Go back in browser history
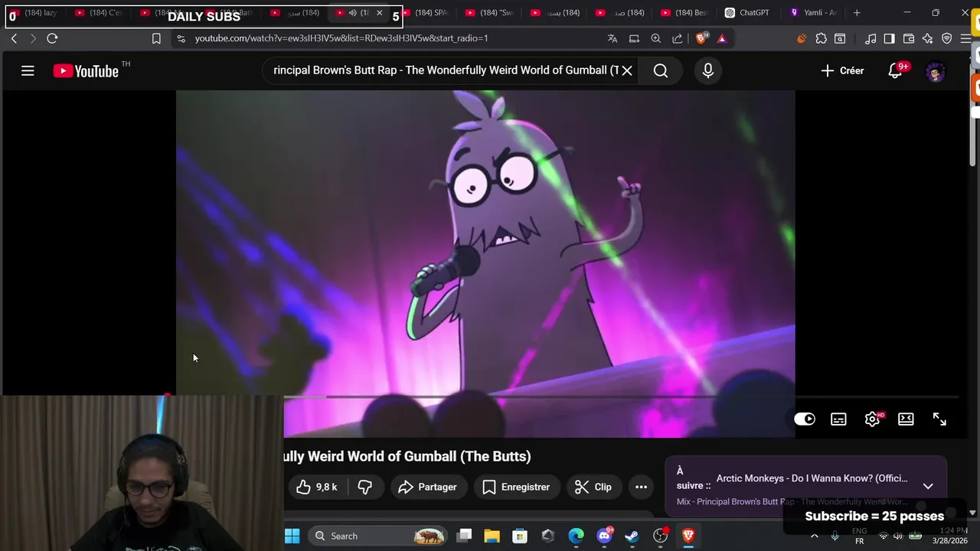This screenshot has height=551, width=980. pyautogui.click(x=14, y=38)
